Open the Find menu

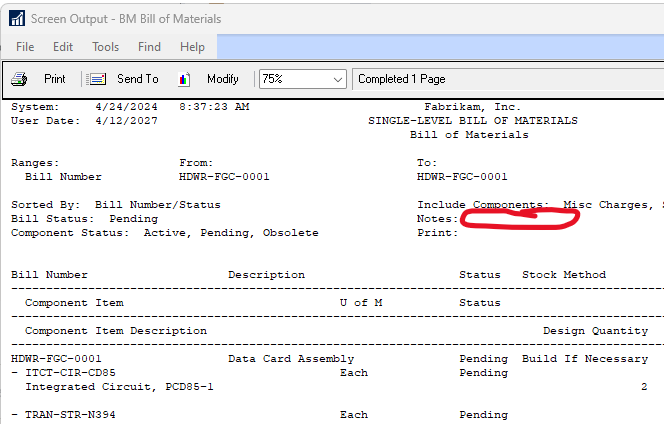pyautogui.click(x=149, y=47)
